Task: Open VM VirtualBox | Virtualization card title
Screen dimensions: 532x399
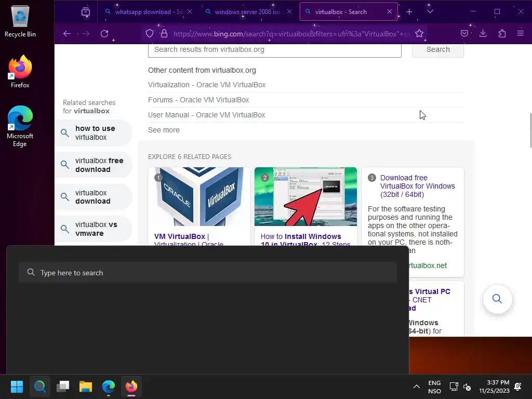Action: [x=189, y=240]
